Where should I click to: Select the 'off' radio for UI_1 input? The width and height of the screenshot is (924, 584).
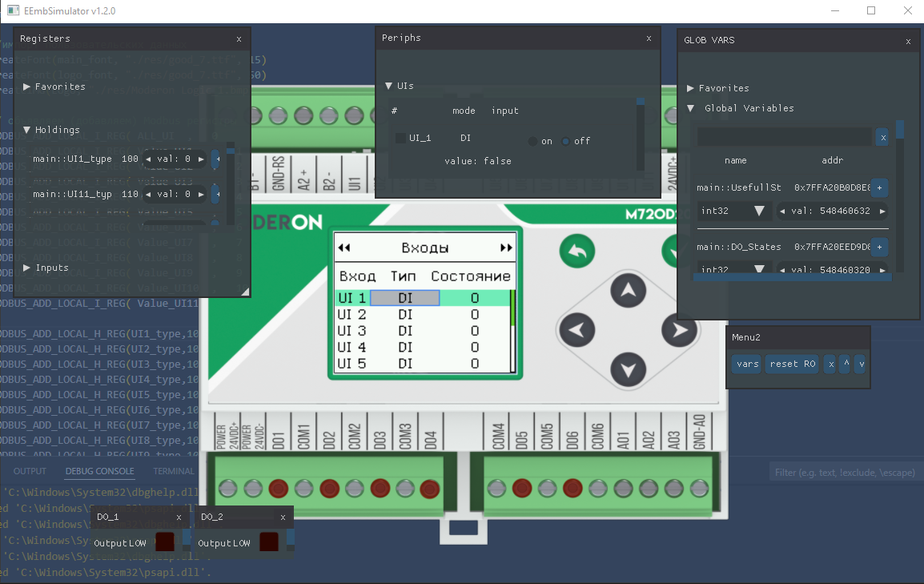point(566,142)
